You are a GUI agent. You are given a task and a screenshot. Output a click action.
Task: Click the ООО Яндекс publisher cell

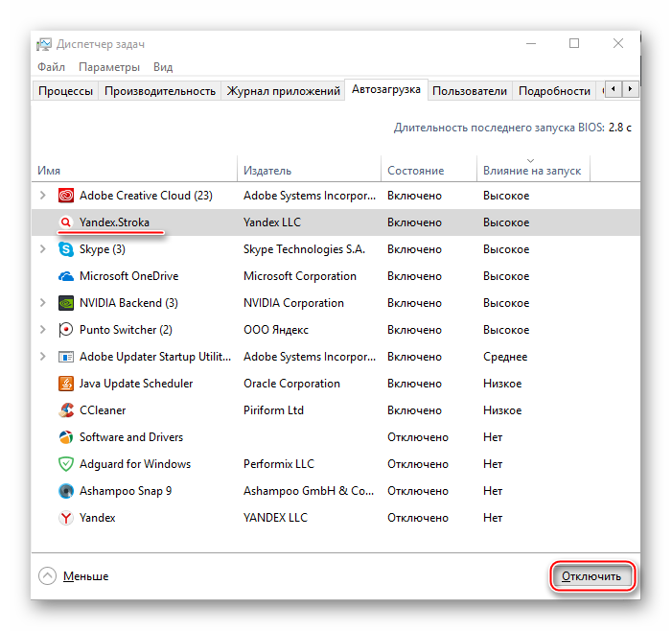click(x=275, y=330)
